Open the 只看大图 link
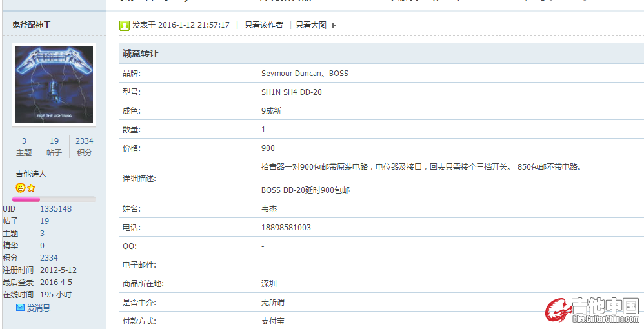Screen dimensions: 644x329 [x=311, y=25]
